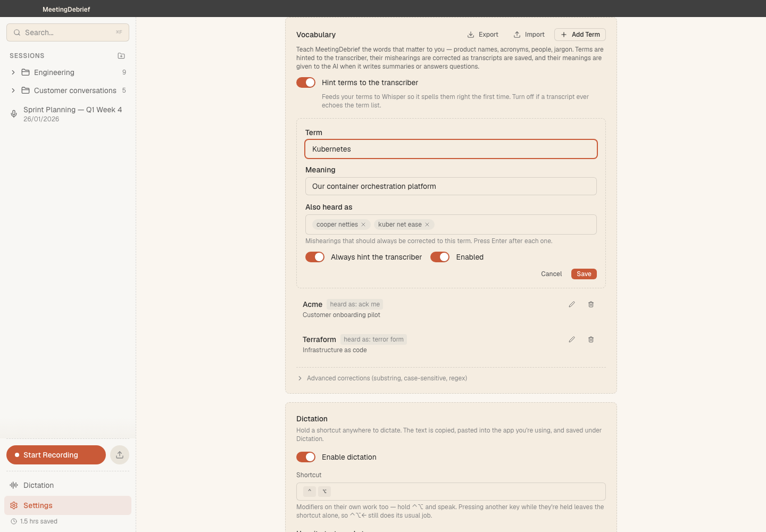Cancel editing the term

[x=551, y=274]
